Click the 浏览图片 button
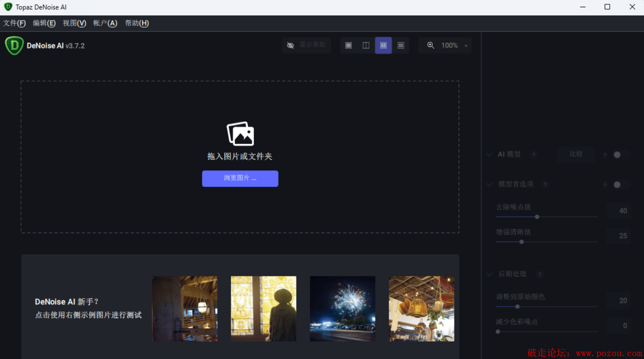The width and height of the screenshot is (644, 359). (x=240, y=178)
